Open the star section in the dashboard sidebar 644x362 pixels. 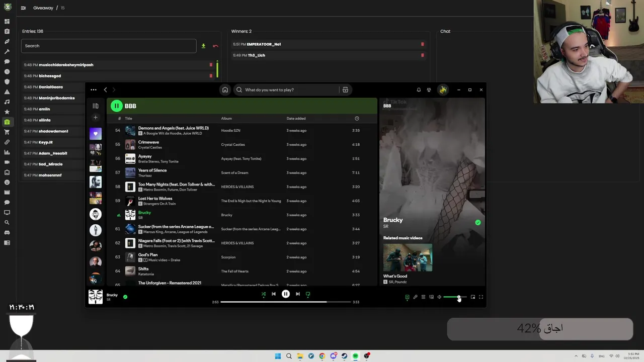pos(7,112)
